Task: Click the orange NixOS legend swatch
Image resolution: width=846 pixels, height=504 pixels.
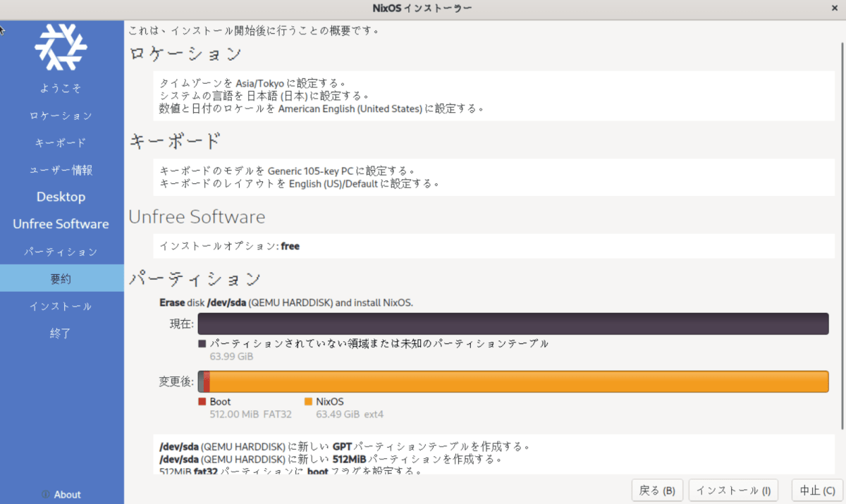Action: [308, 402]
